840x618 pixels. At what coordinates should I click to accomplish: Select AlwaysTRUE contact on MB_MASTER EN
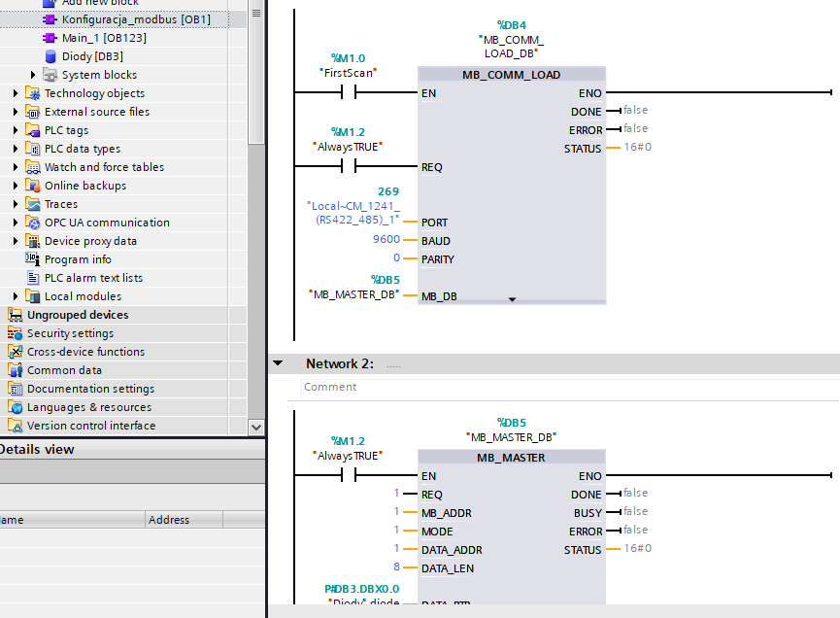pyautogui.click(x=349, y=475)
